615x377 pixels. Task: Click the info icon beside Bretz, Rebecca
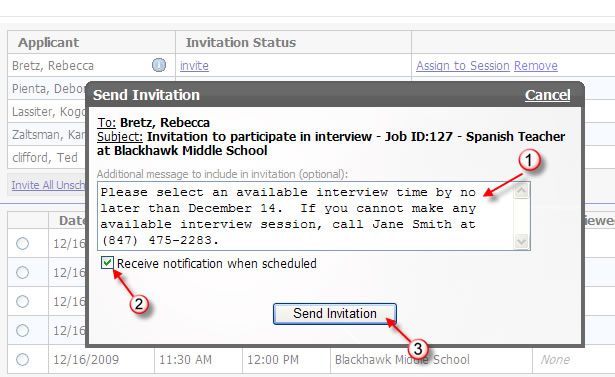(x=159, y=65)
